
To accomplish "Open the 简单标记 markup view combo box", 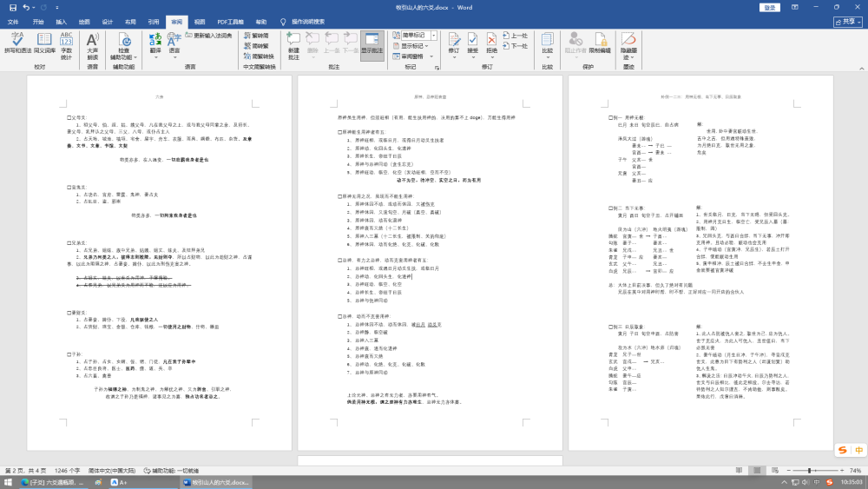I will pyautogui.click(x=415, y=36).
